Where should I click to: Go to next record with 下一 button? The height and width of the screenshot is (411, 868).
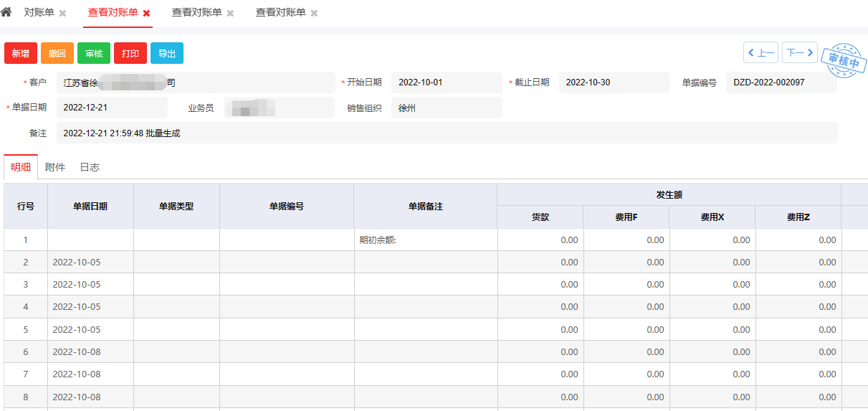799,53
